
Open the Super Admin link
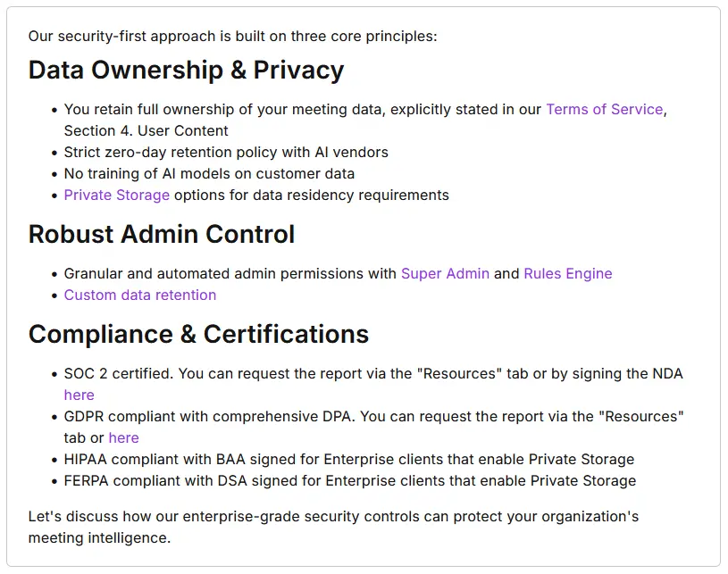(445, 273)
